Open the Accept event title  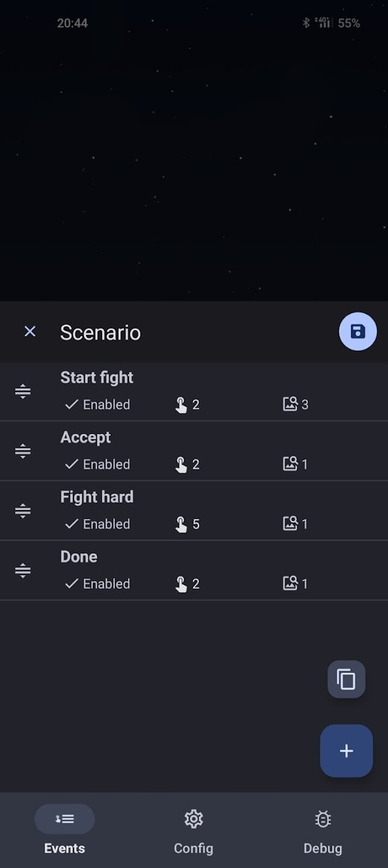(86, 438)
